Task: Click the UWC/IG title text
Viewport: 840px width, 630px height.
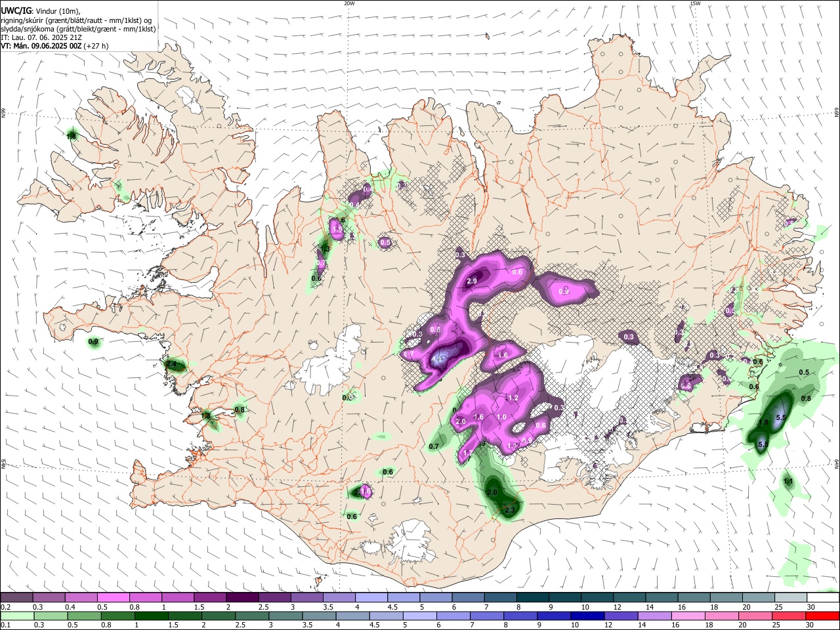Action: click(16, 10)
